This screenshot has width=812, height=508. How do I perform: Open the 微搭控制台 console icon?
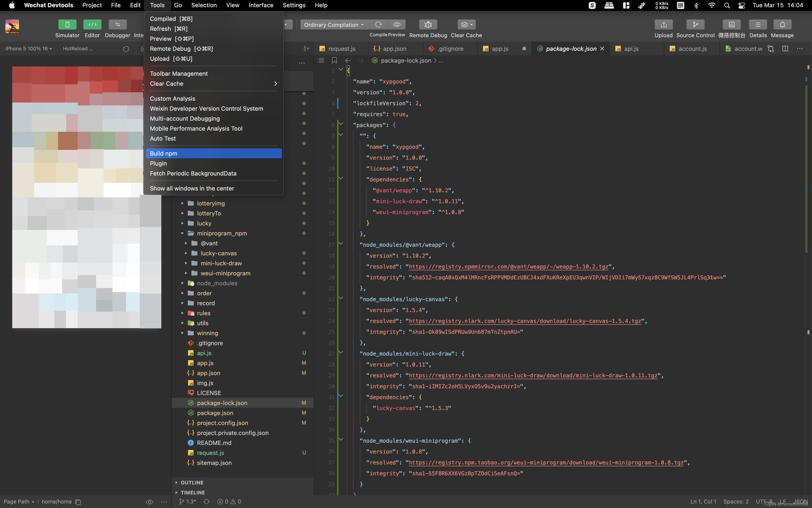pyautogui.click(x=732, y=24)
